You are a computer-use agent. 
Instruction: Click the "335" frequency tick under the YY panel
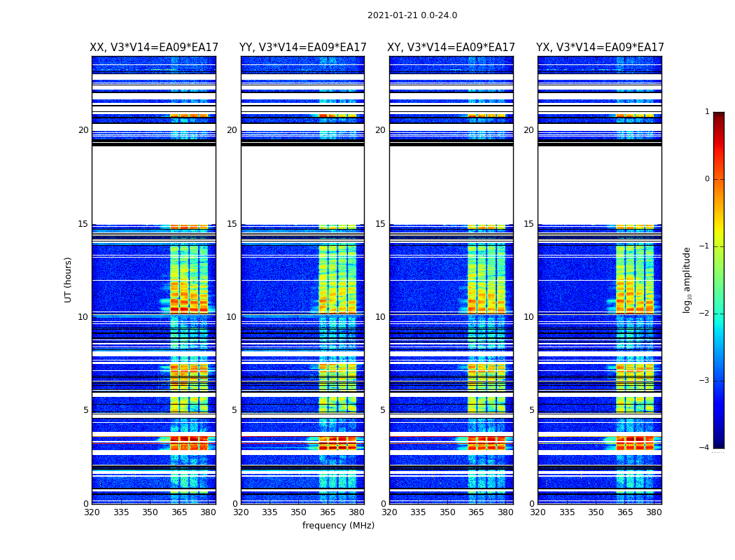point(269,512)
